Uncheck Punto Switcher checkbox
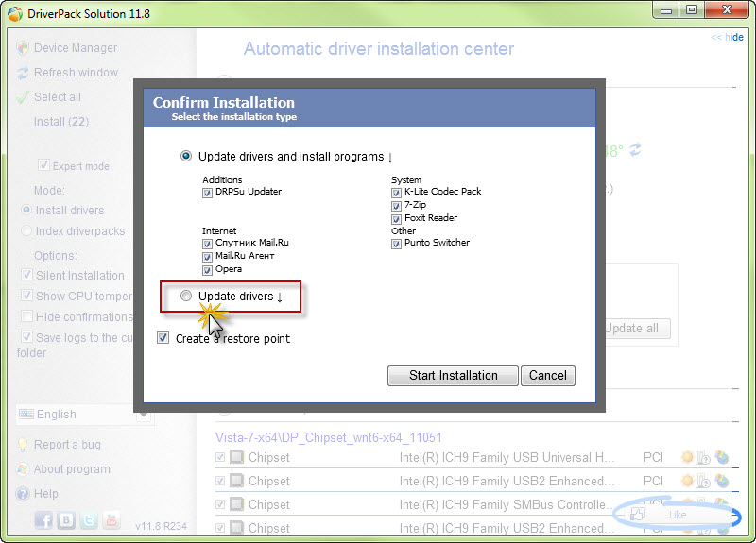Screen dimensions: 756x543 click(396, 244)
